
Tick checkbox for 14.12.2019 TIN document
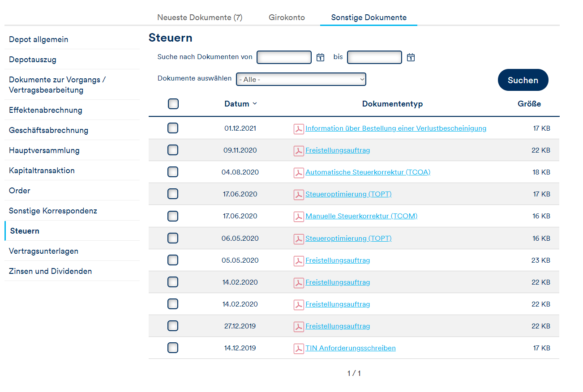coord(173,348)
